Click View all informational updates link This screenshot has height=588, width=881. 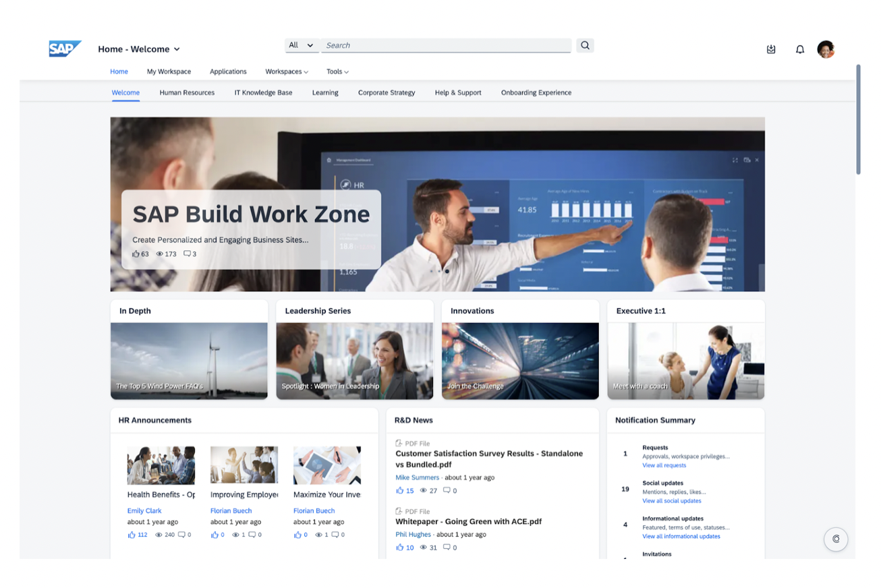tap(681, 537)
